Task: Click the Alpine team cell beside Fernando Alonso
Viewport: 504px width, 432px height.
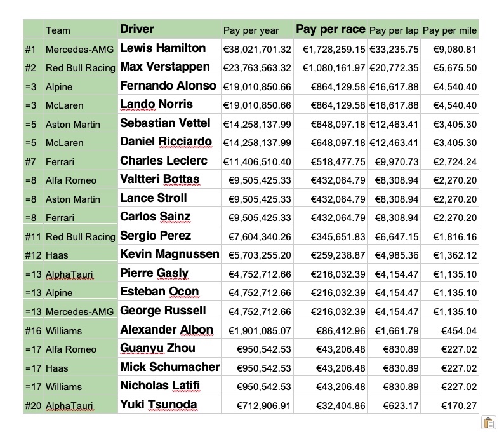Action: (x=81, y=86)
